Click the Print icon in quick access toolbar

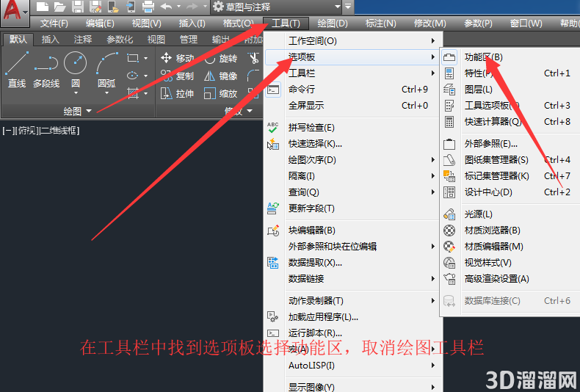148,7
